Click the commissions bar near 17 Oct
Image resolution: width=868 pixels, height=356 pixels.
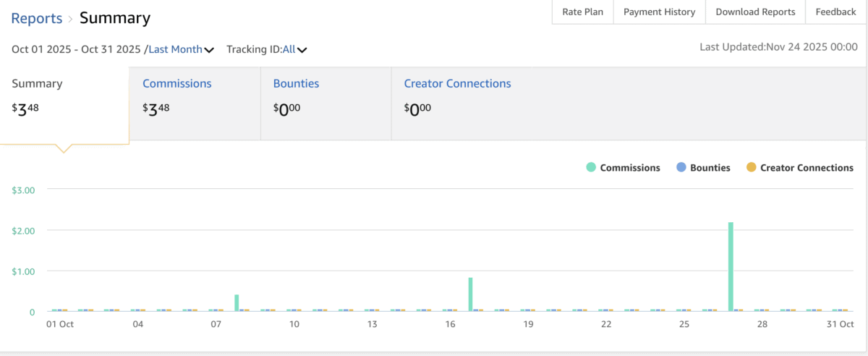(x=471, y=294)
